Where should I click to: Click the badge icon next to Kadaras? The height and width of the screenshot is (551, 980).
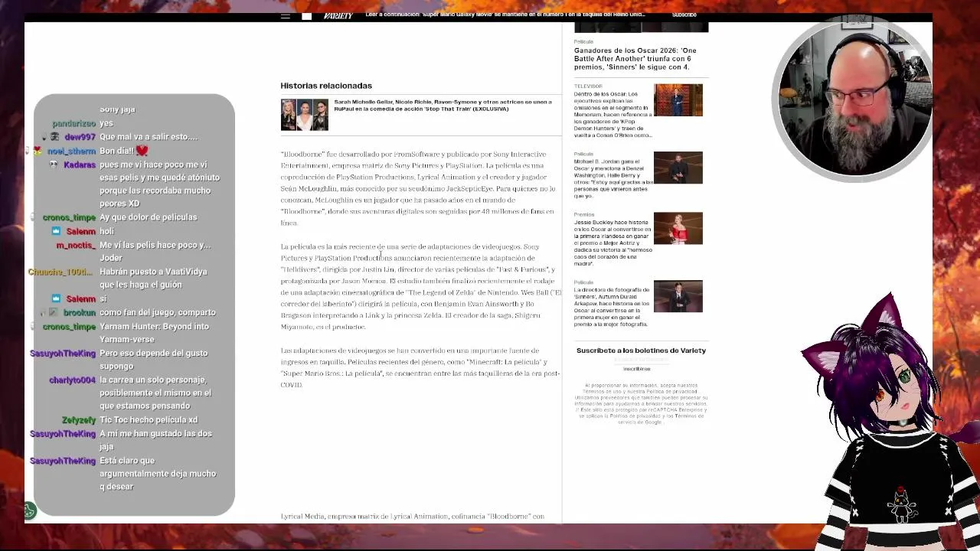(x=54, y=165)
